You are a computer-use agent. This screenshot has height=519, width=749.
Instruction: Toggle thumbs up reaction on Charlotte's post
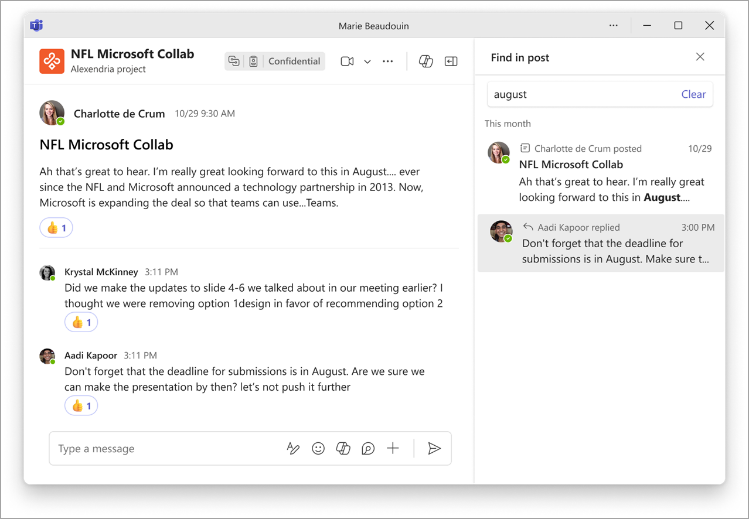[56, 228]
